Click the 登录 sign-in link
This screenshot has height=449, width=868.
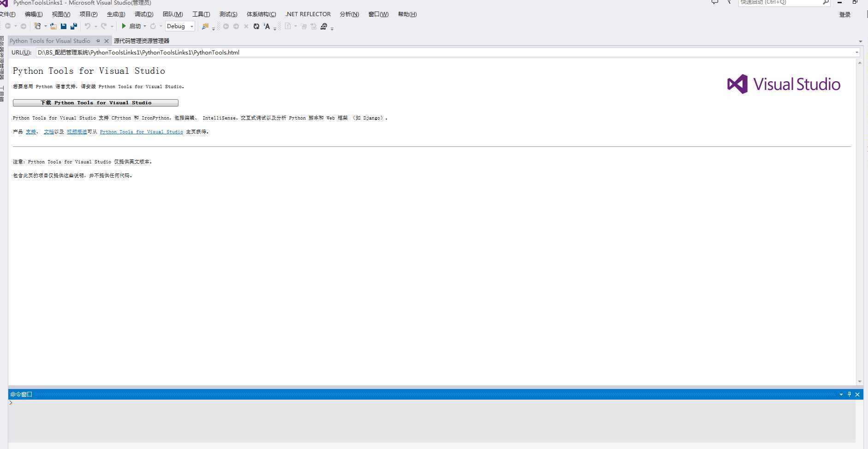click(845, 14)
